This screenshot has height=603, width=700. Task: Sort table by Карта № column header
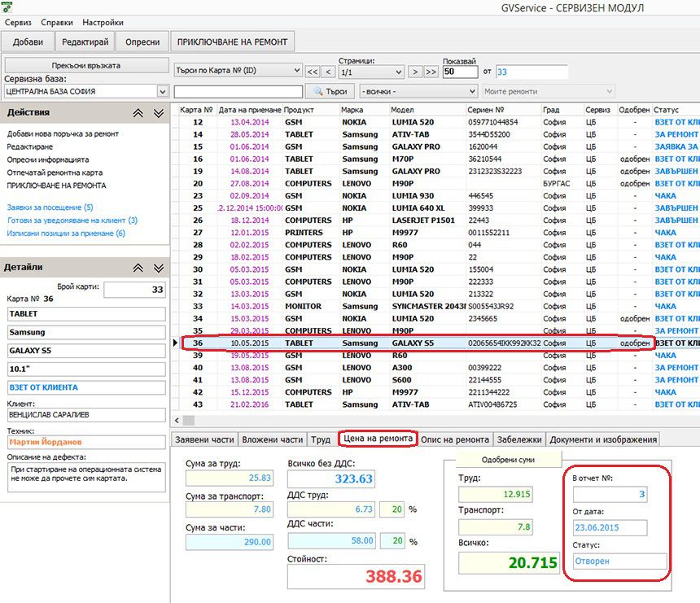[196, 110]
